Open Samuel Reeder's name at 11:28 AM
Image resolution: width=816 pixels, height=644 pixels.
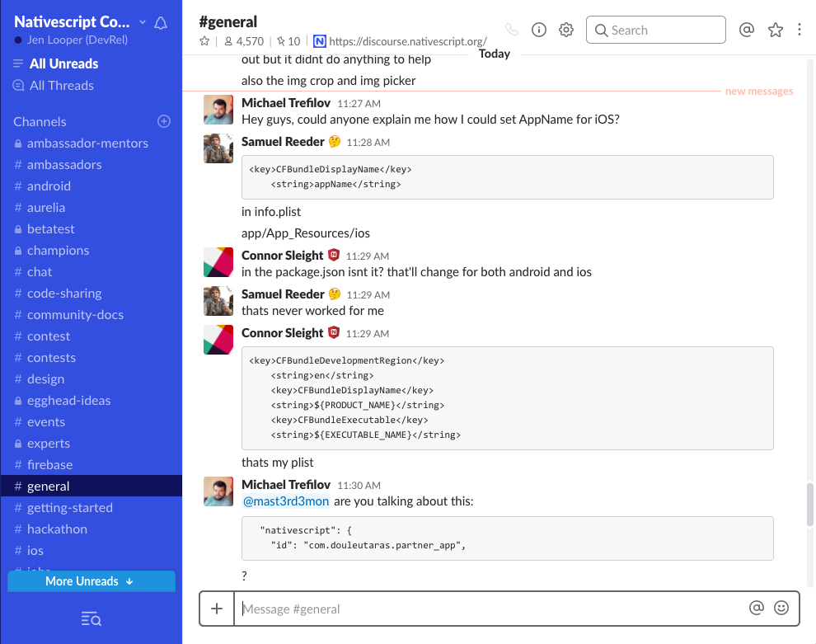[283, 142]
